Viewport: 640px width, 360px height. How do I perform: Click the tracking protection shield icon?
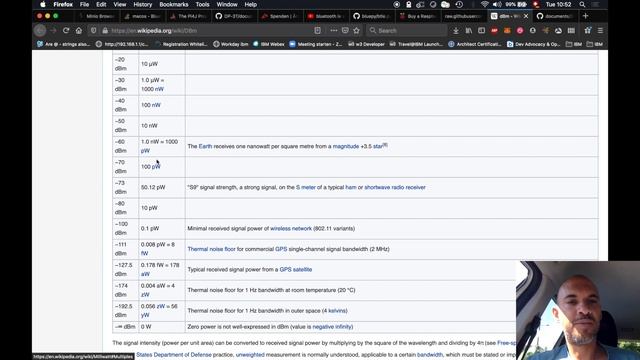[93, 31]
